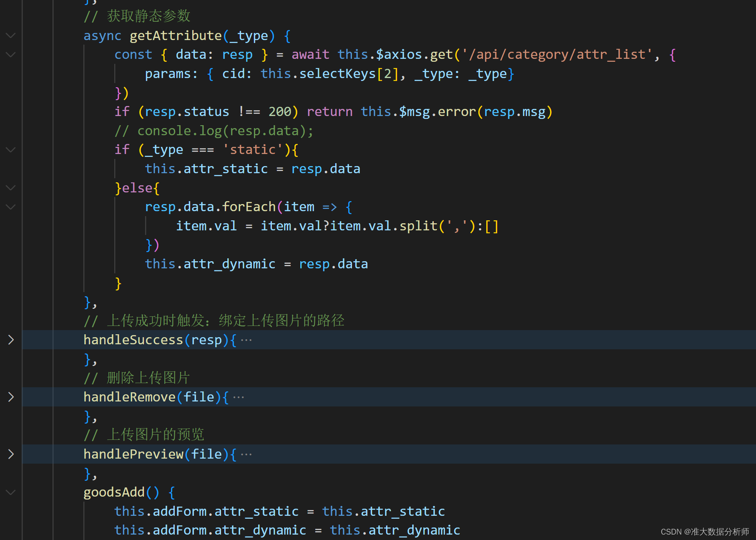
Task: Click $msg in this.$msg.error
Action: point(414,112)
